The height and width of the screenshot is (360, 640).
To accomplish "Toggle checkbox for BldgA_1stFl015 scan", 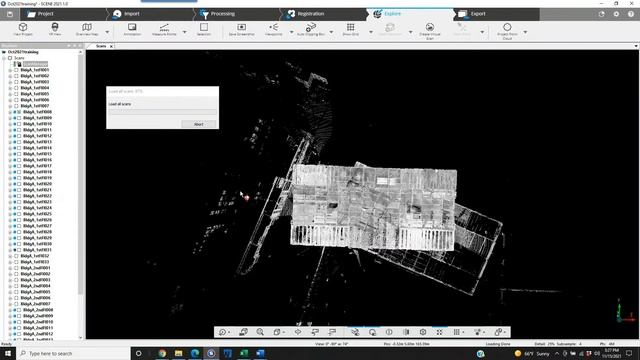I will coord(19,154).
